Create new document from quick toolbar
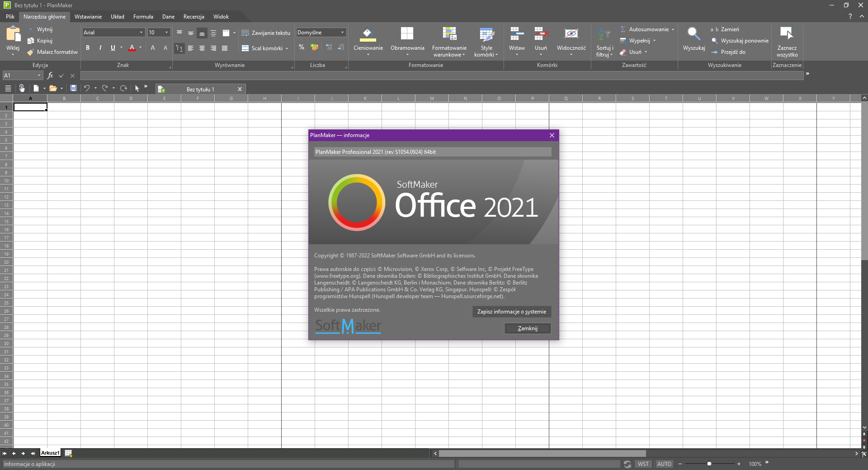The height and width of the screenshot is (470, 868). (36, 89)
